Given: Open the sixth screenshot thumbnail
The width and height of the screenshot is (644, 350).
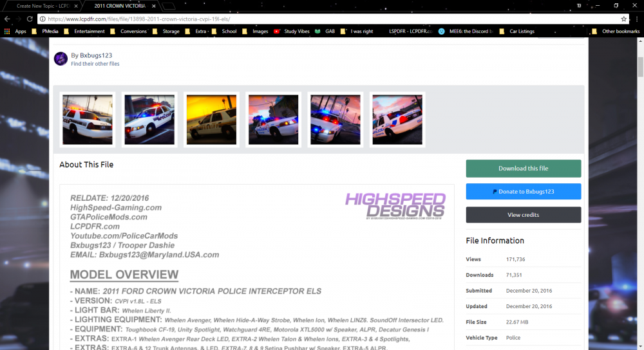Looking at the screenshot, I should pos(397,120).
